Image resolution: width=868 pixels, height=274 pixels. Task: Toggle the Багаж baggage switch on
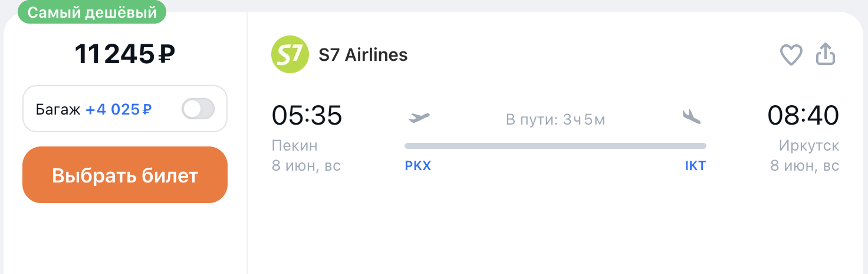tap(198, 109)
